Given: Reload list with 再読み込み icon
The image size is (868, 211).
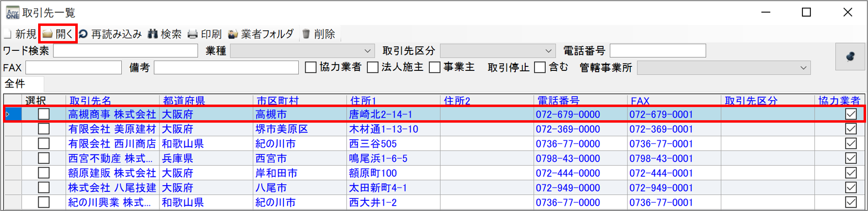Looking at the screenshot, I should 84,34.
